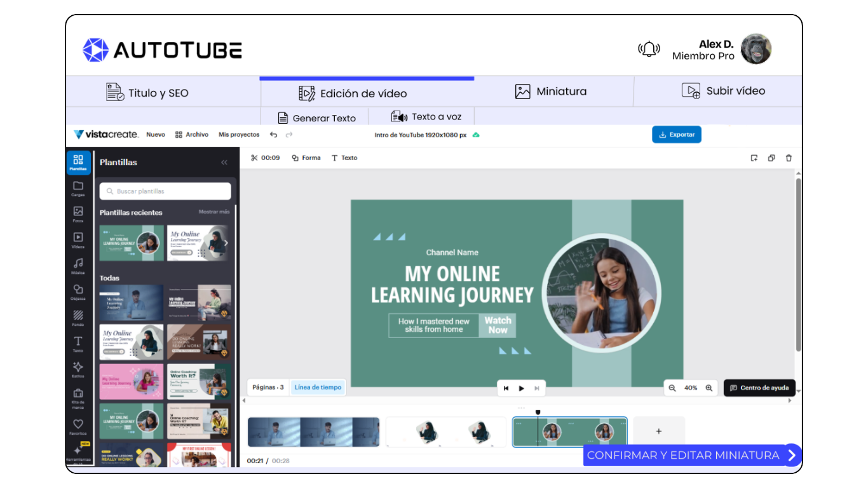The image size is (868, 488).
Task: Go to the Miniatura tab
Action: click(x=551, y=91)
